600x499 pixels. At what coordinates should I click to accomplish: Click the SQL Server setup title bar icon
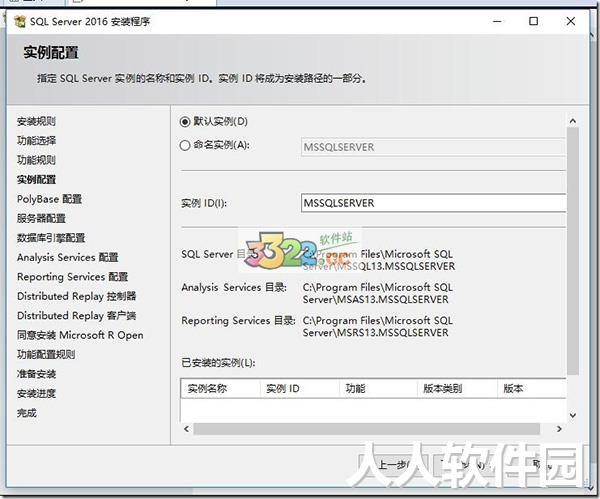click(x=20, y=21)
